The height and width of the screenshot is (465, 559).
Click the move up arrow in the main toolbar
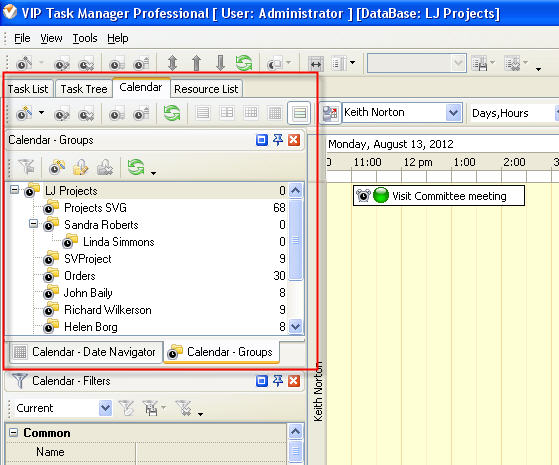197,63
